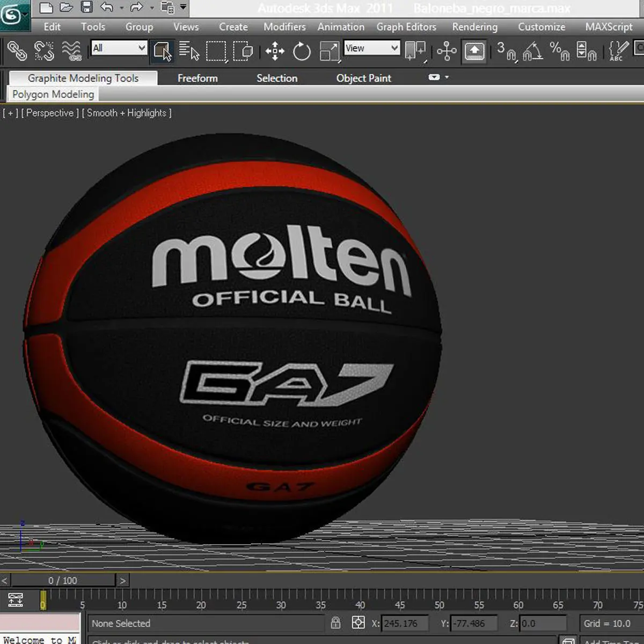Switch to Graphite Modeling Tools tab
The image size is (644, 644).
tap(83, 78)
